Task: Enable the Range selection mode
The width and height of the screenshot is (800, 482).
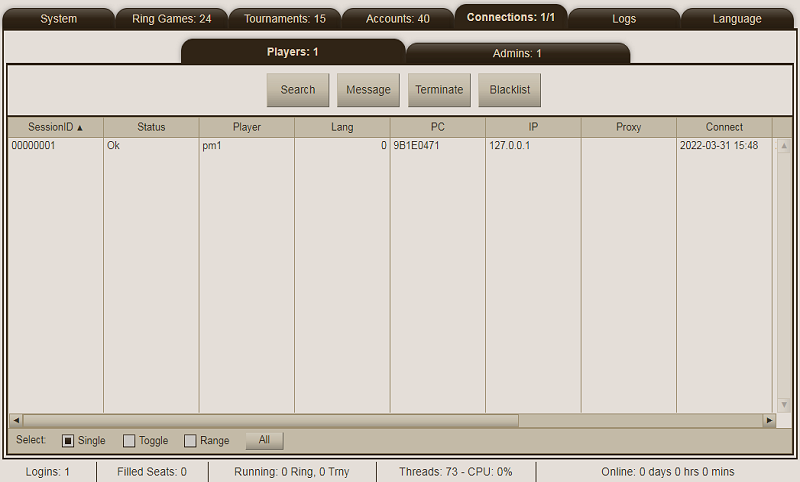Action: click(x=190, y=441)
